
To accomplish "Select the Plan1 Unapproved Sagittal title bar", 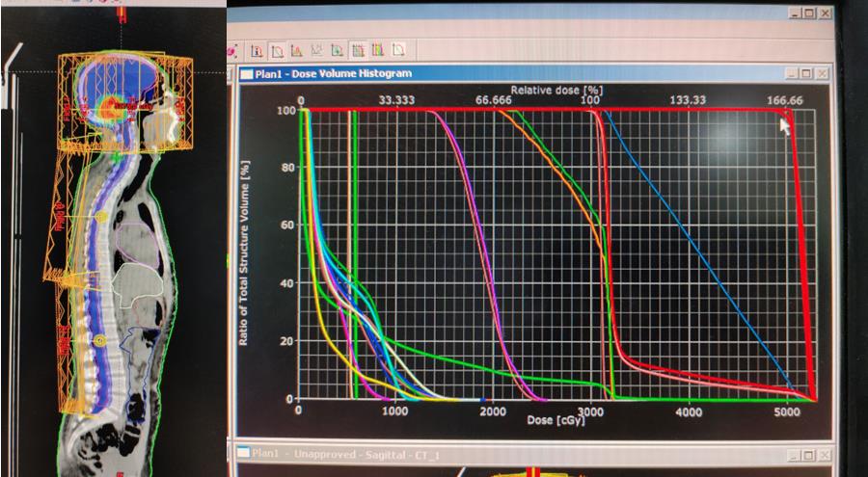I will [482, 455].
